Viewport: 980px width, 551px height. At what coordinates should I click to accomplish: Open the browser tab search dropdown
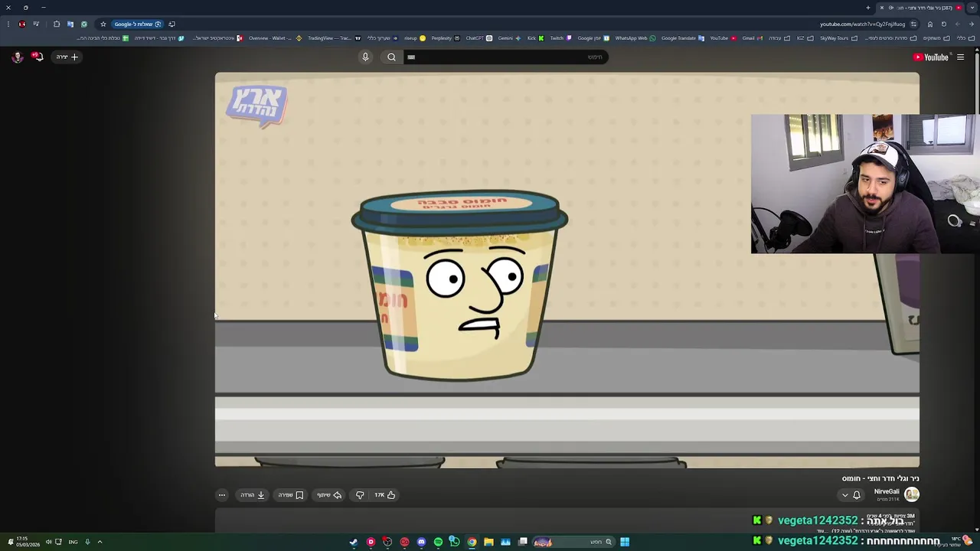pos(972,8)
